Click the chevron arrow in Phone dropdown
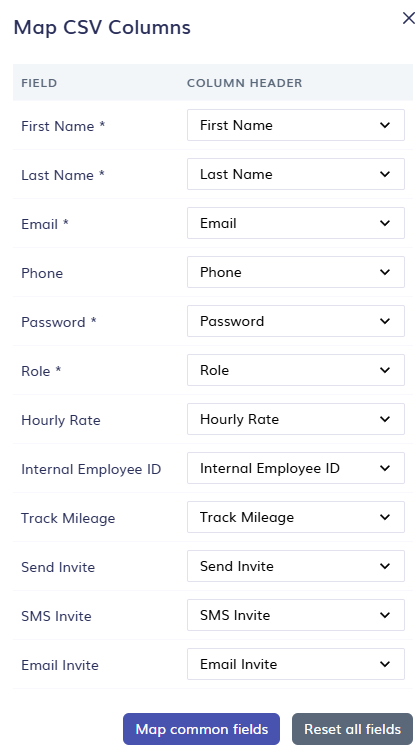The width and height of the screenshot is (420, 750). [x=385, y=272]
